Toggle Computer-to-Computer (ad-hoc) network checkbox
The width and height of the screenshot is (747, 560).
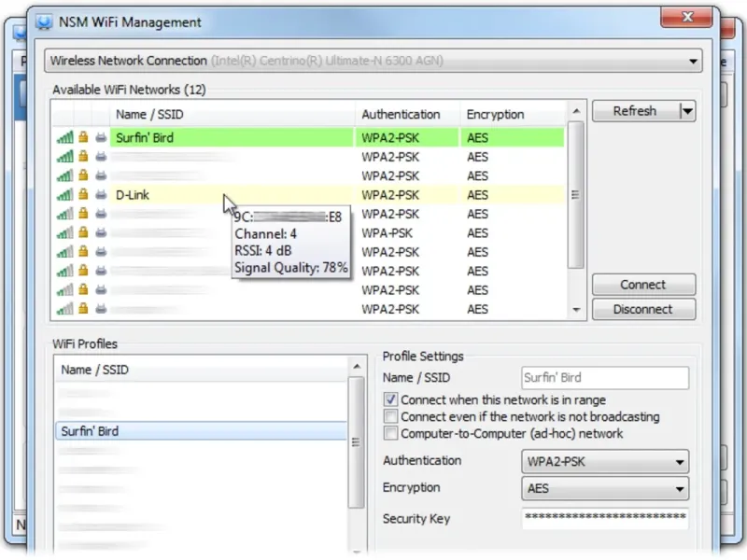click(390, 433)
